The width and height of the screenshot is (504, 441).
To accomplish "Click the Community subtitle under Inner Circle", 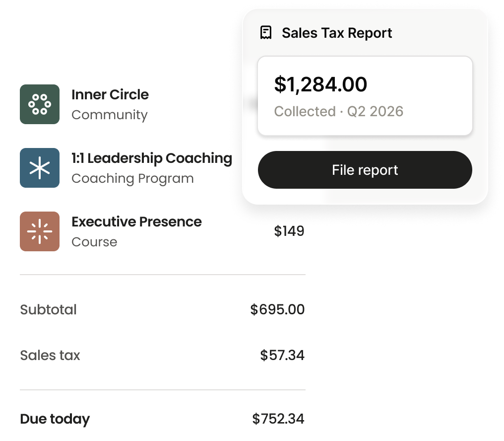I will (109, 115).
